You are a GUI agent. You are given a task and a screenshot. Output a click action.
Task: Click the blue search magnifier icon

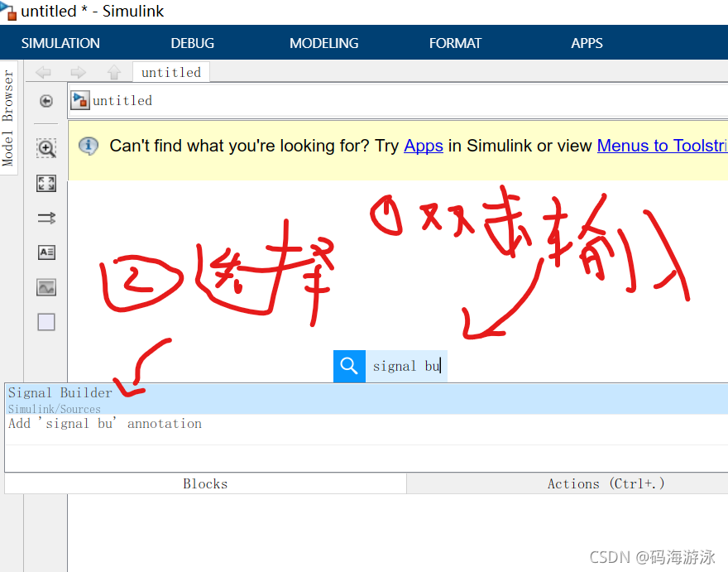tap(349, 366)
